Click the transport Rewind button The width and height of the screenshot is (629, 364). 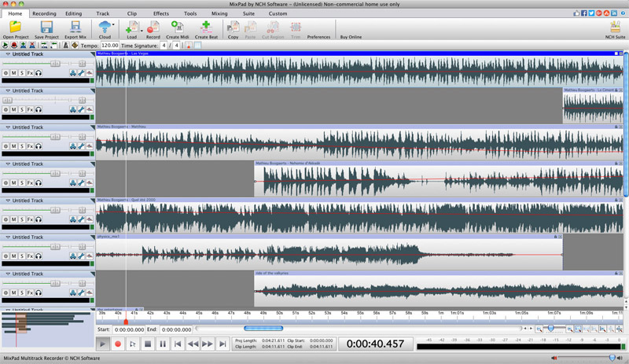[193, 344]
